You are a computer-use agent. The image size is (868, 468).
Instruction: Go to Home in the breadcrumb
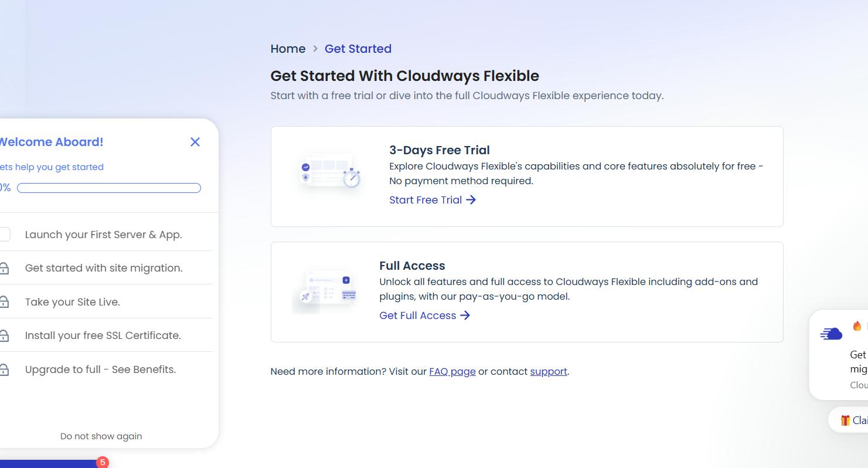pyautogui.click(x=288, y=49)
